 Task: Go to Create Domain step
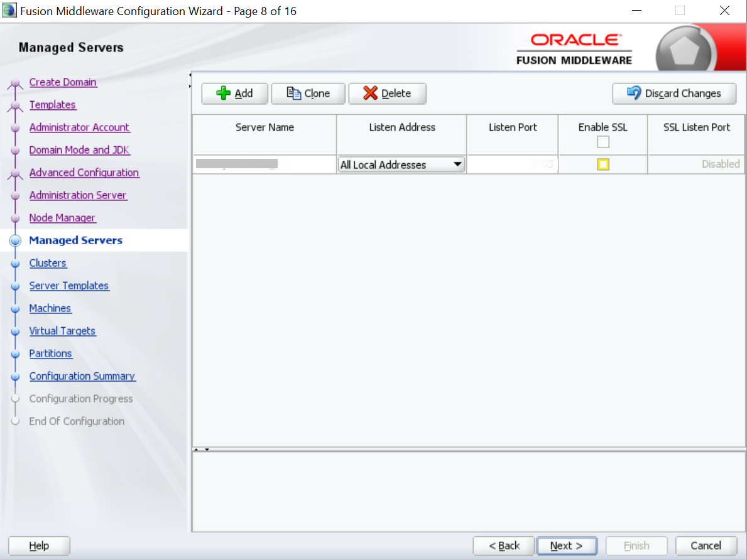click(63, 82)
